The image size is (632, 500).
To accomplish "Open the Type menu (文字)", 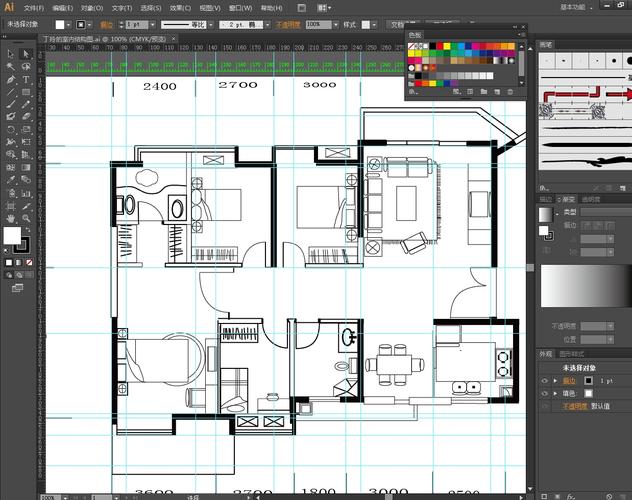I will [122, 8].
